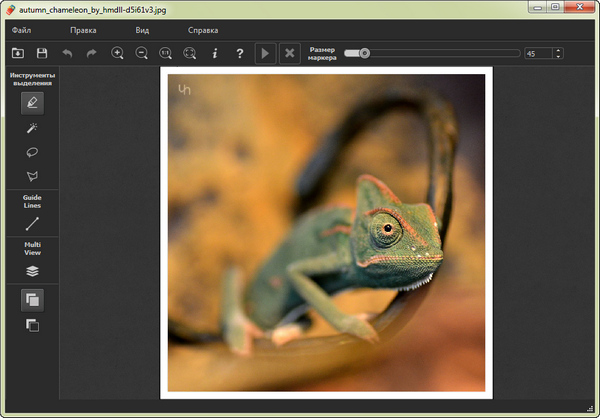The width and height of the screenshot is (600, 418).
Task: Increase marker size with up arrow
Action: pyautogui.click(x=557, y=50)
